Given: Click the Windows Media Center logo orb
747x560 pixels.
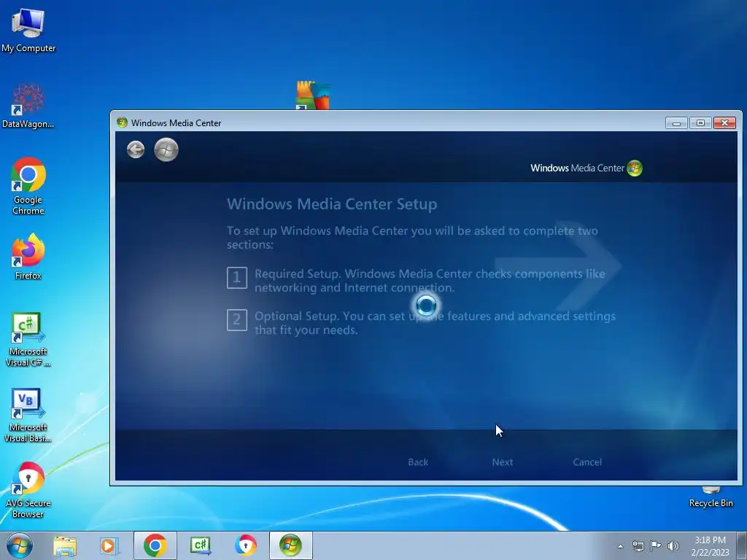Looking at the screenshot, I should point(635,168).
